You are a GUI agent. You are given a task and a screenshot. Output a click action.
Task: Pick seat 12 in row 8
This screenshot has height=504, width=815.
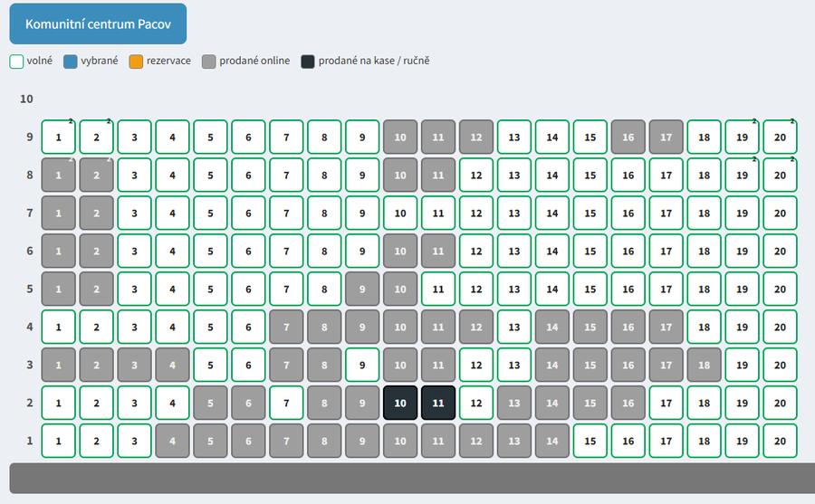pyautogui.click(x=476, y=176)
